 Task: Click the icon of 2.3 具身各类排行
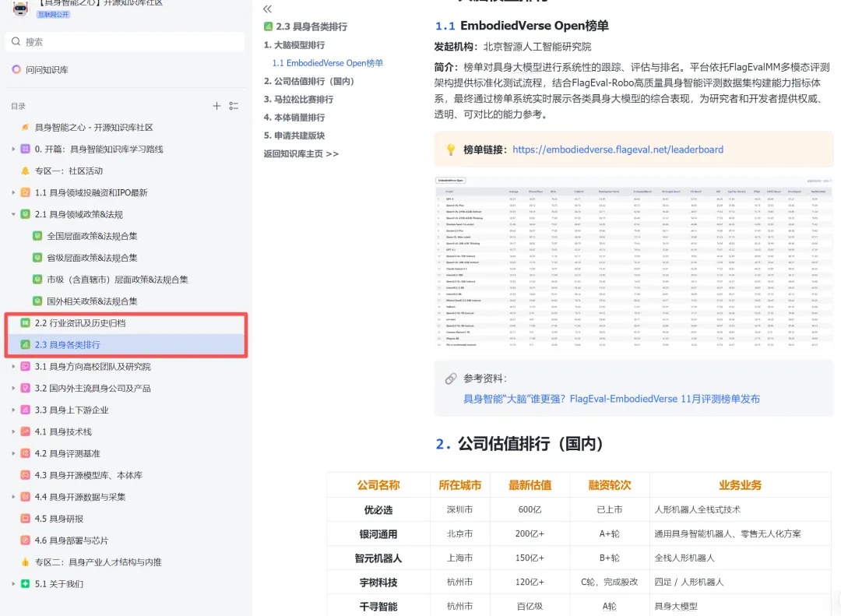25,344
